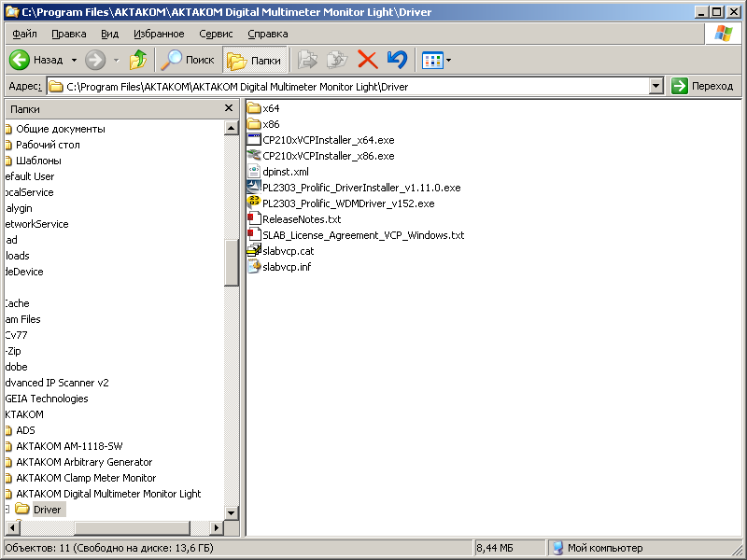Click the horizontal scrollbar thumb in tree
The image size is (747, 560).
point(132,527)
